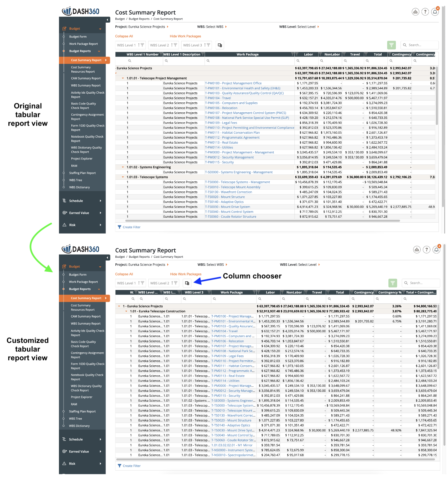Viewport: 448px width, 477px height.
Task: Open the column chooser in the customized view
Action: click(x=187, y=283)
